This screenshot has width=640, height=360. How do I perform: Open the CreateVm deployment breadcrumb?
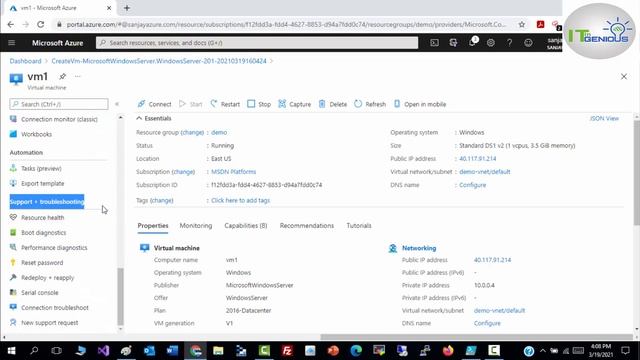pyautogui.click(x=159, y=61)
